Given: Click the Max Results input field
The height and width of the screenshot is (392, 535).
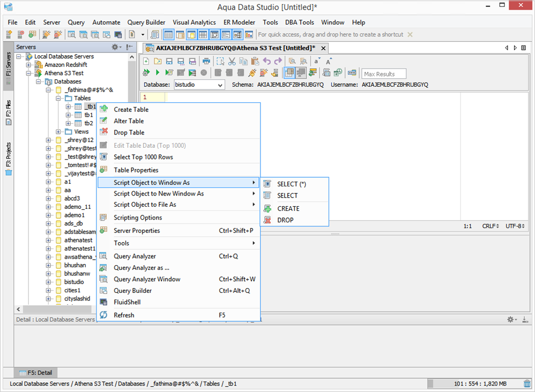Looking at the screenshot, I should click(384, 74).
